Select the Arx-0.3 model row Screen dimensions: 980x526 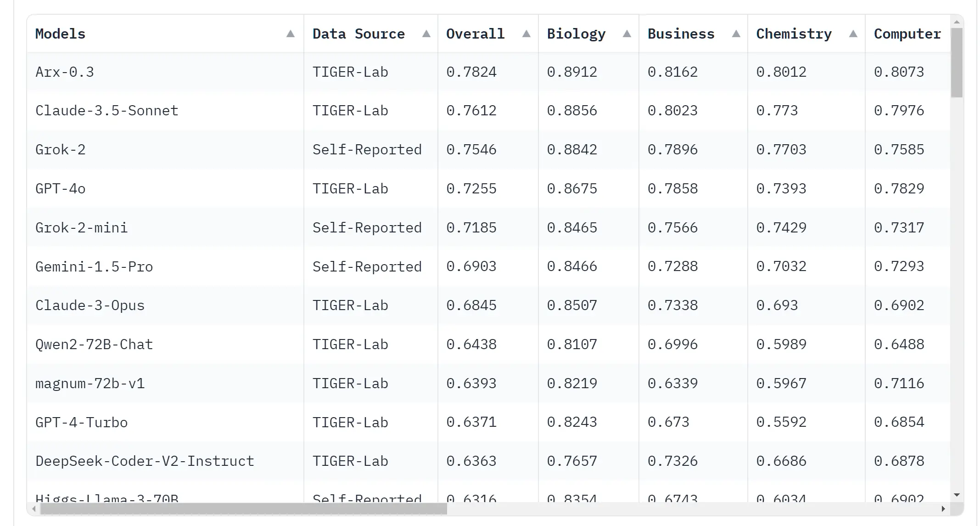(488, 72)
